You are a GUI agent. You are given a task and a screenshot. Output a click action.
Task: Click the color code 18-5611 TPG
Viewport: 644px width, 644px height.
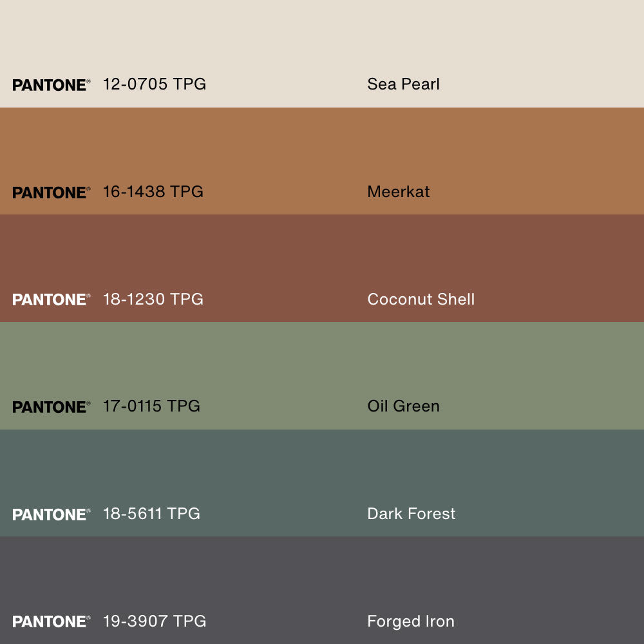[x=151, y=514]
